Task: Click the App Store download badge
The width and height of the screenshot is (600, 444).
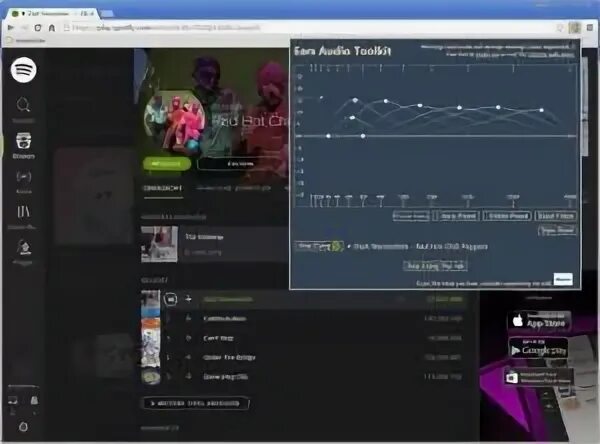Action: coord(540,321)
